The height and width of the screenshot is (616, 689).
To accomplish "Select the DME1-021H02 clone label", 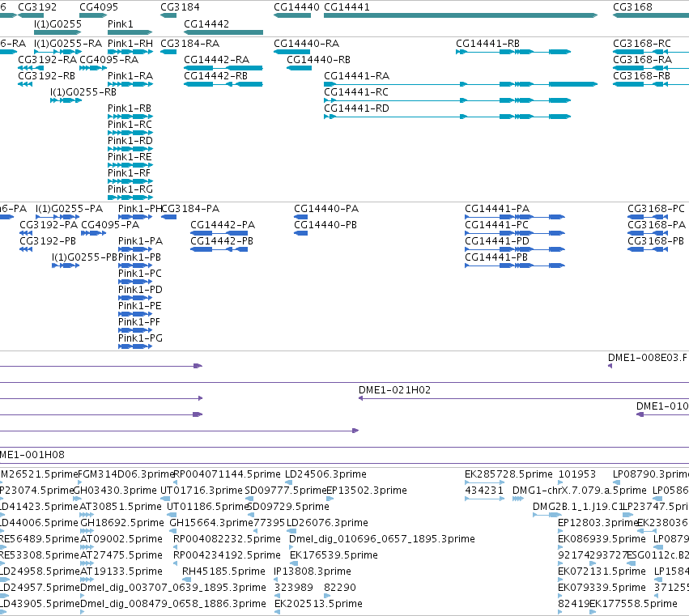I will pos(394,390).
